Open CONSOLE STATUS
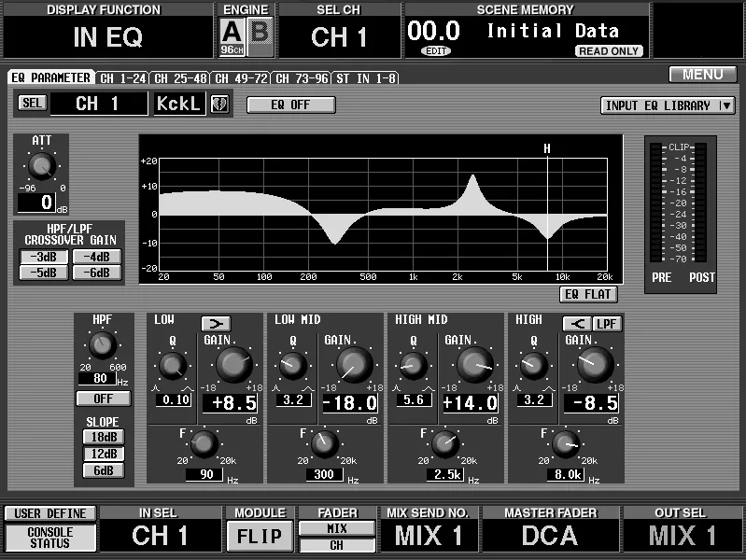Image resolution: width=746 pixels, height=560 pixels. click(50, 538)
